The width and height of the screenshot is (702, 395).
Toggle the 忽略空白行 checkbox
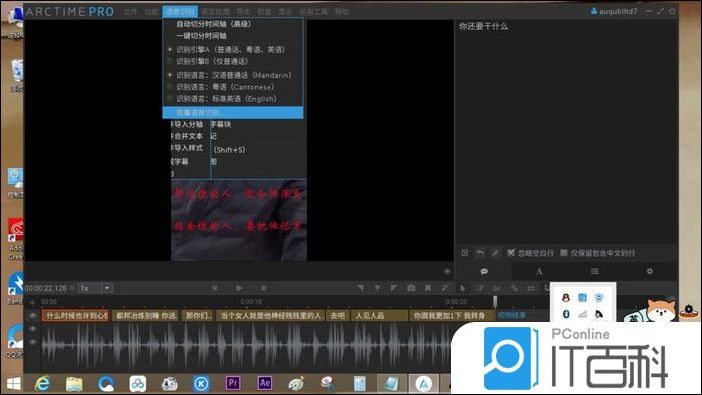[x=511, y=253]
